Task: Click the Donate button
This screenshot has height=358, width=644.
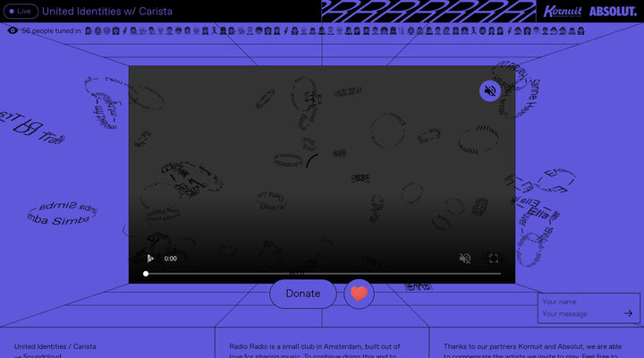Action: pyautogui.click(x=302, y=294)
